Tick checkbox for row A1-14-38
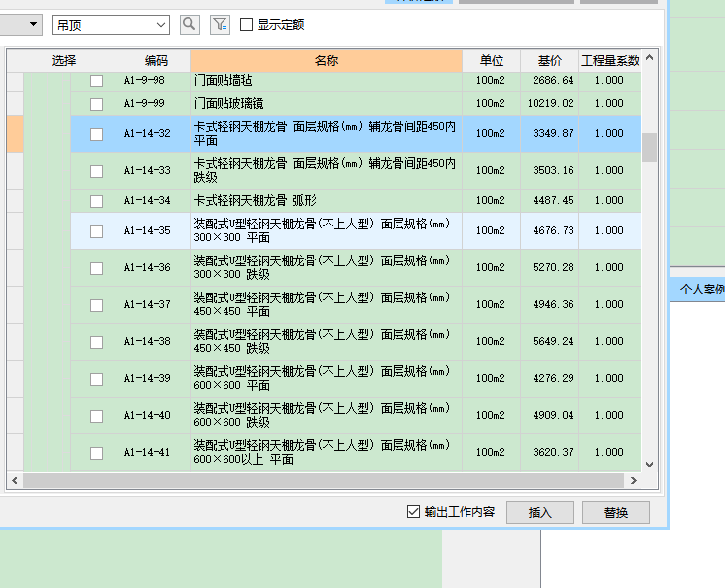 96,342
